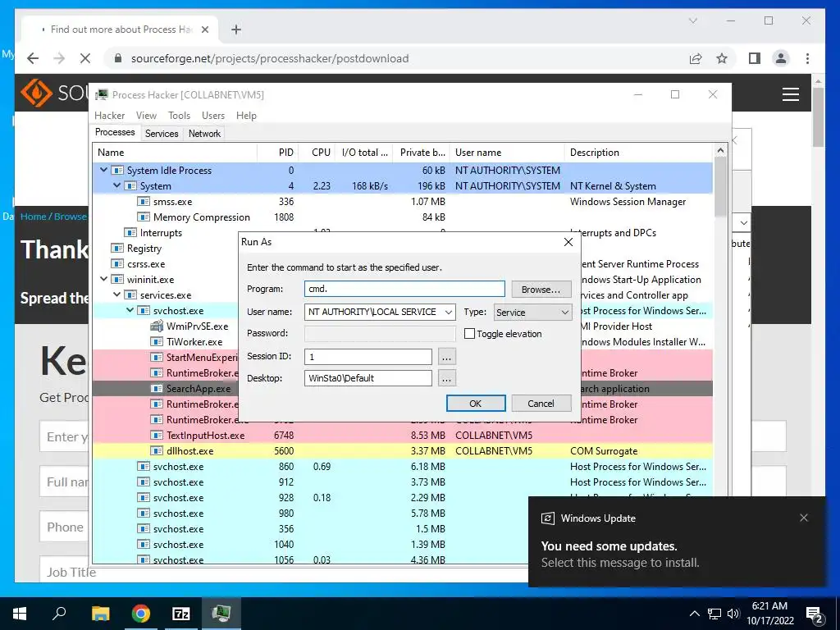Collapse the wininit.exe tree node

pos(103,279)
